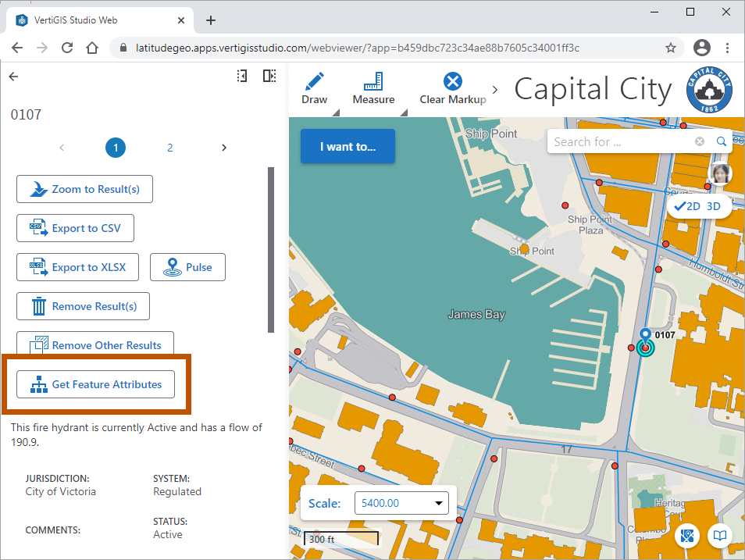The height and width of the screenshot is (560, 745).
Task: Open bookmarks via the book icon
Action: pyautogui.click(x=719, y=536)
